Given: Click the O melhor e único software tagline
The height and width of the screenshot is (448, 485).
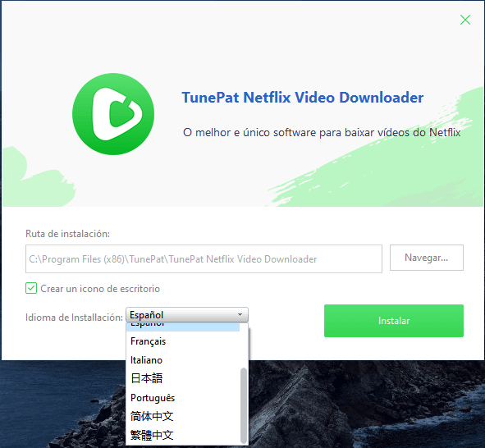Looking at the screenshot, I should point(322,132).
